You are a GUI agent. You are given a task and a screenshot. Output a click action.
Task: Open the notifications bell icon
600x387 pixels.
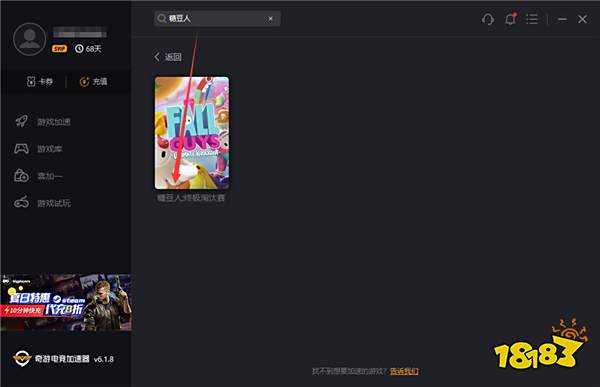pyautogui.click(x=510, y=19)
